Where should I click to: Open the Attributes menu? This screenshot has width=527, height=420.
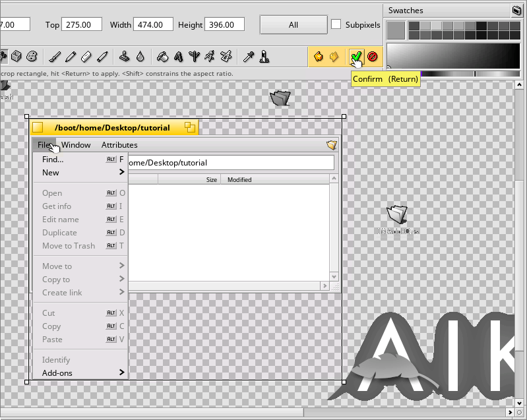point(119,145)
